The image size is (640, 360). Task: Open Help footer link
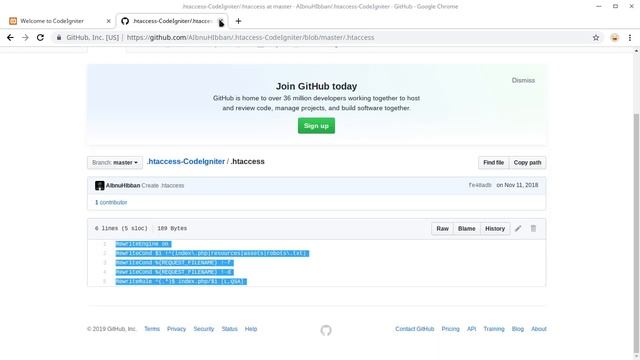pyautogui.click(x=251, y=329)
